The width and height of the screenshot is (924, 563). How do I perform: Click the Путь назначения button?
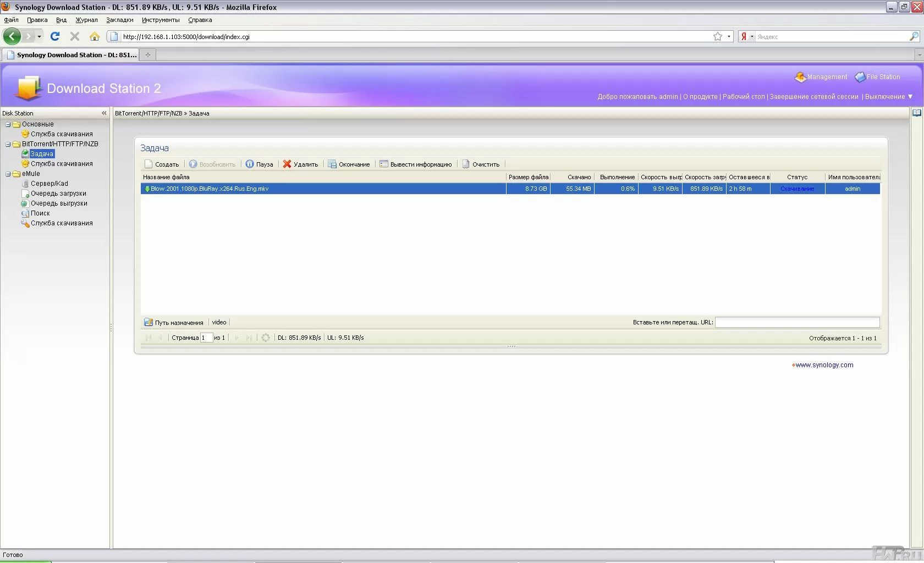pyautogui.click(x=174, y=323)
